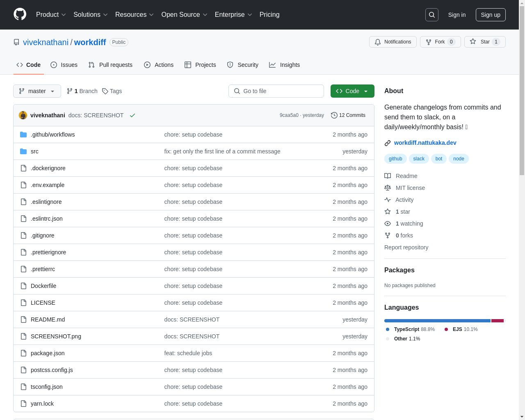Image resolution: width=525 pixels, height=420 pixels.
Task: Click the repository icon beside viveknathani
Action: (16, 42)
